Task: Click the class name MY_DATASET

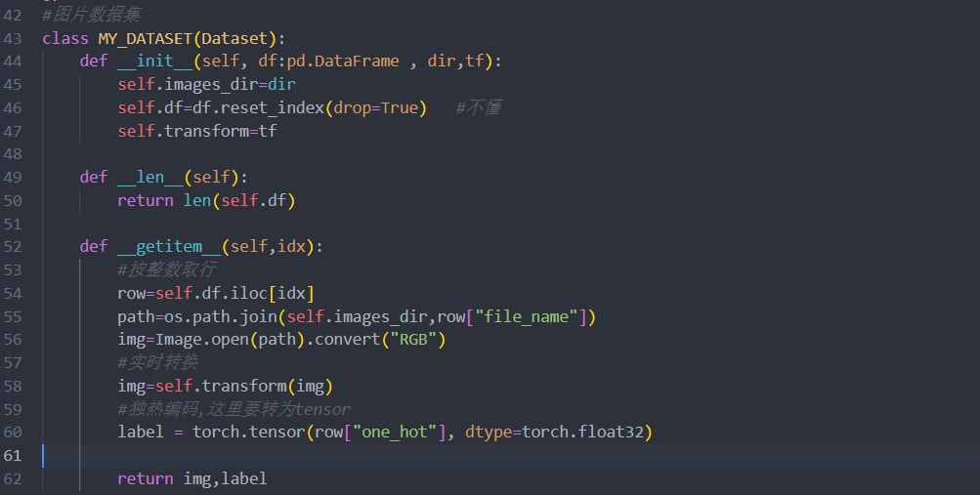Action: [145, 39]
